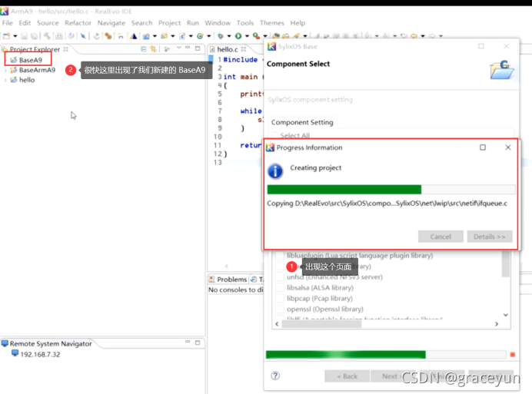Click Link with Editor in Project Explorer
Image resolution: width=532 pixels, height=394 pixels.
153,49
